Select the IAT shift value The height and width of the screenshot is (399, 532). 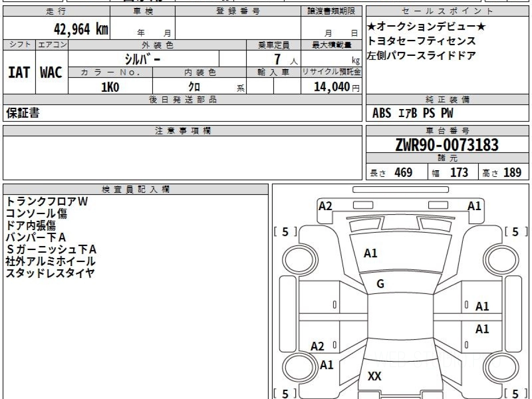(19, 72)
